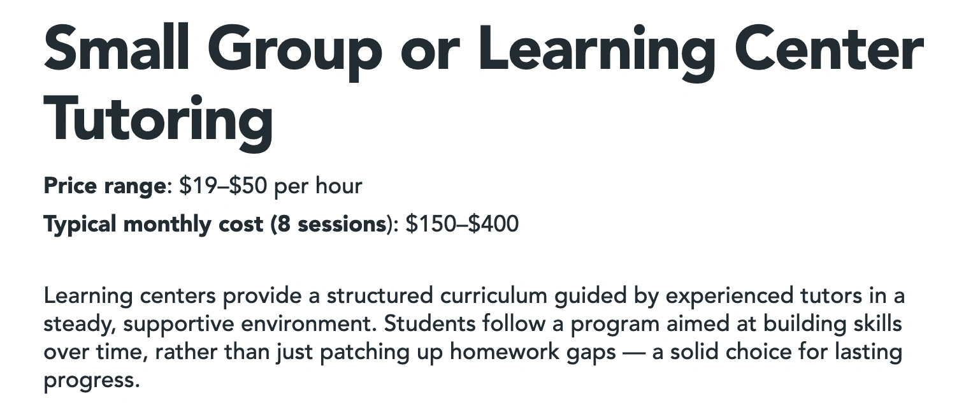Click the bold "Price range" label
This screenshot has height=419, width=980.
(x=104, y=186)
